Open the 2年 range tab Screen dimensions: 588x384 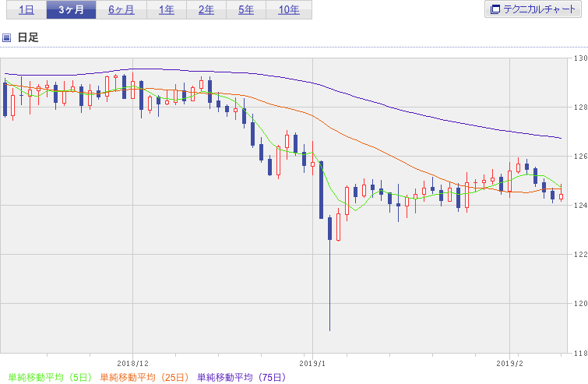pyautogui.click(x=206, y=10)
